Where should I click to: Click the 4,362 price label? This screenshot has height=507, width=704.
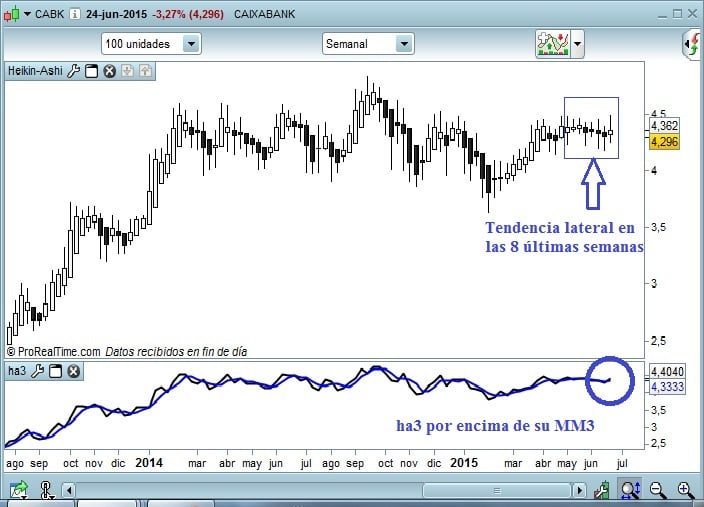pyautogui.click(x=664, y=126)
